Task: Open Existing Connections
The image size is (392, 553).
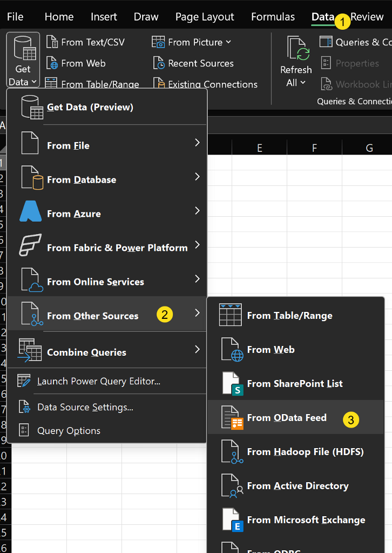Action: pyautogui.click(x=205, y=84)
